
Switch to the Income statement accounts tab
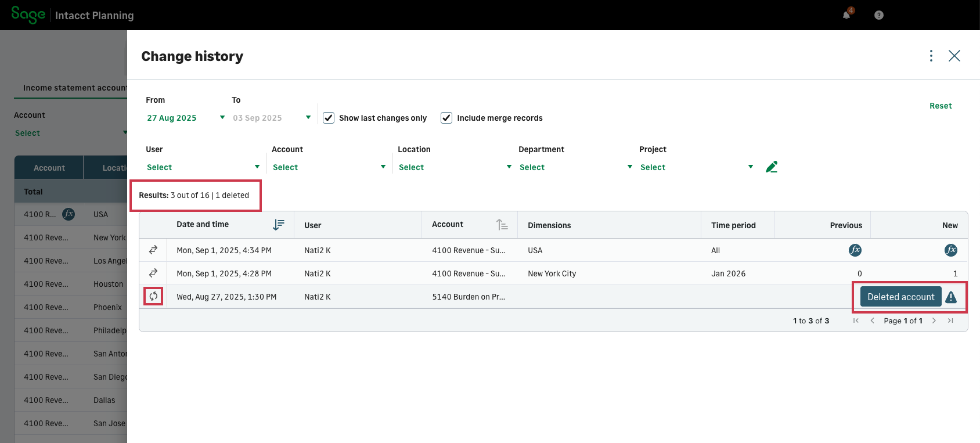(x=75, y=88)
